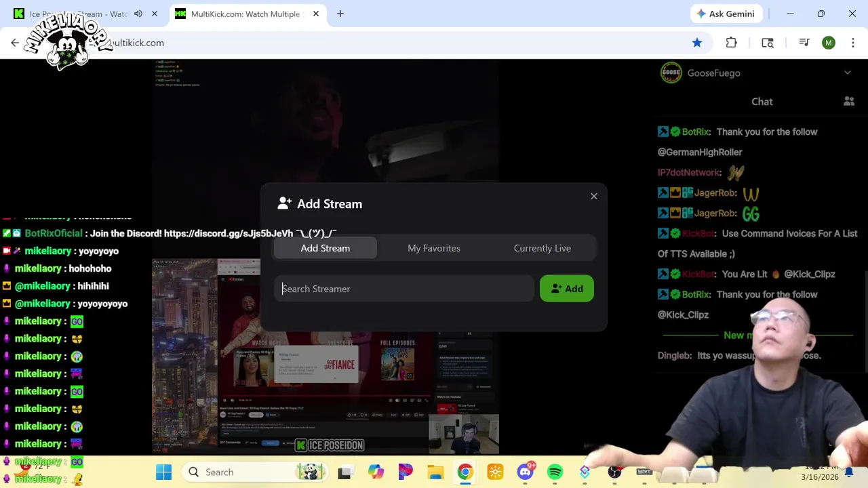The image size is (868, 488).
Task: Open a new browser tab
Action: click(x=340, y=14)
